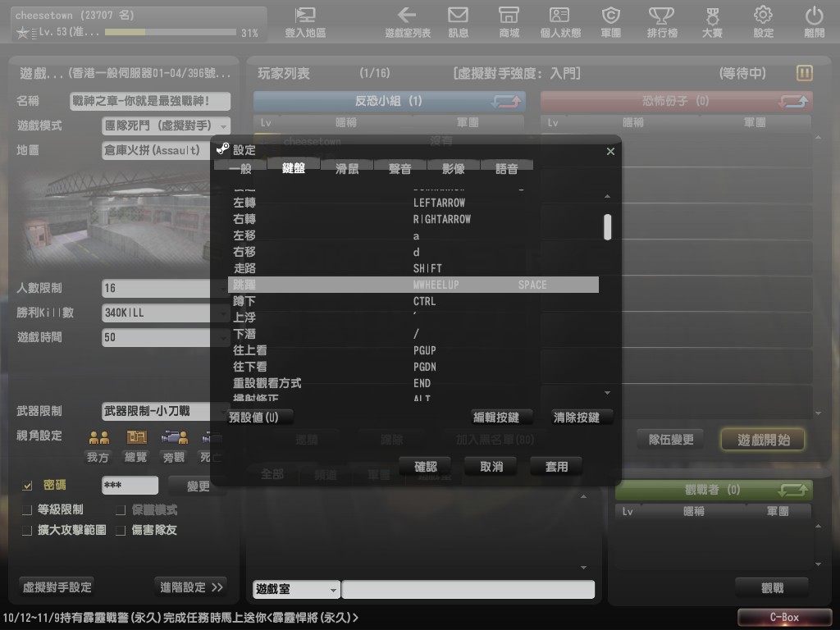Click the key bindings scrollbar thumb
The image size is (840, 630).
[607, 227]
